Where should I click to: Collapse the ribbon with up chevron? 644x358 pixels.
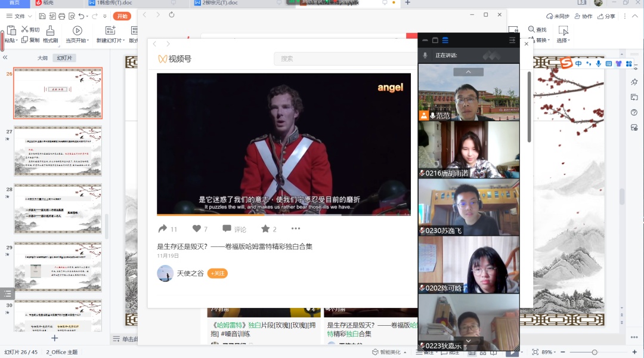click(635, 16)
